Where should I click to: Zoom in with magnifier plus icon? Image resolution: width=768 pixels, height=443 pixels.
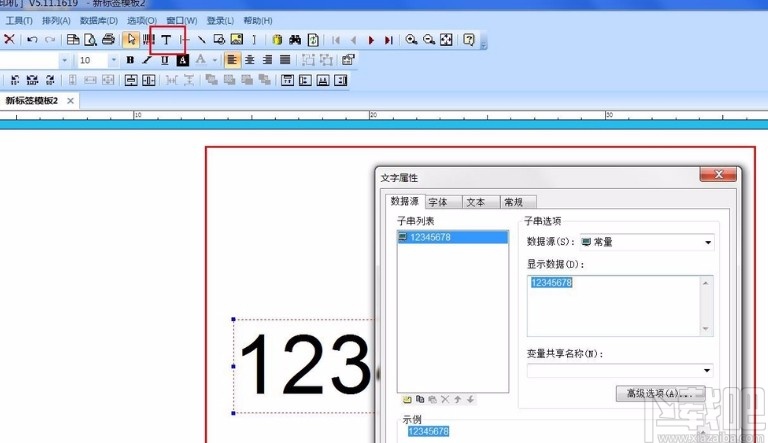click(x=411, y=40)
